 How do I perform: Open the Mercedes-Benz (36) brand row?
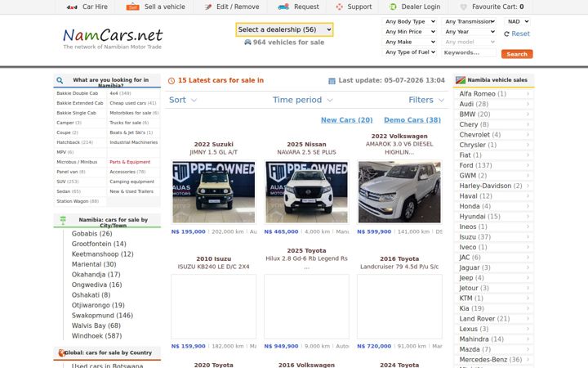[494, 359]
